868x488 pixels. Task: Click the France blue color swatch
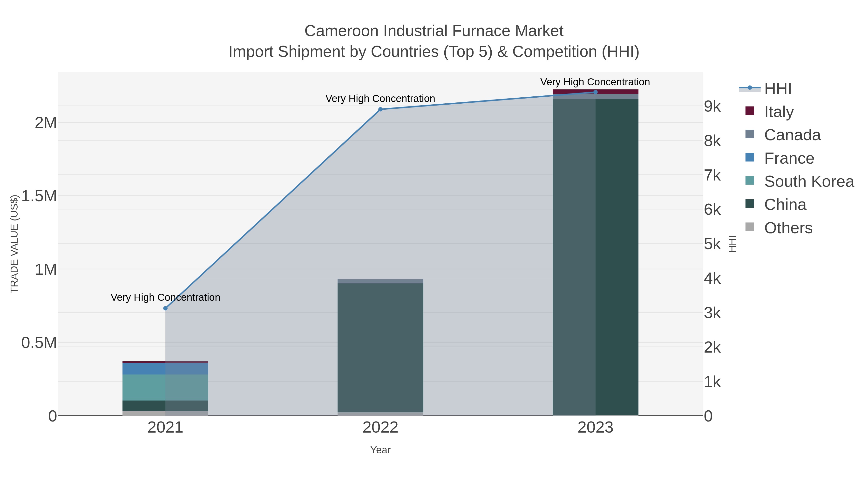tap(750, 157)
